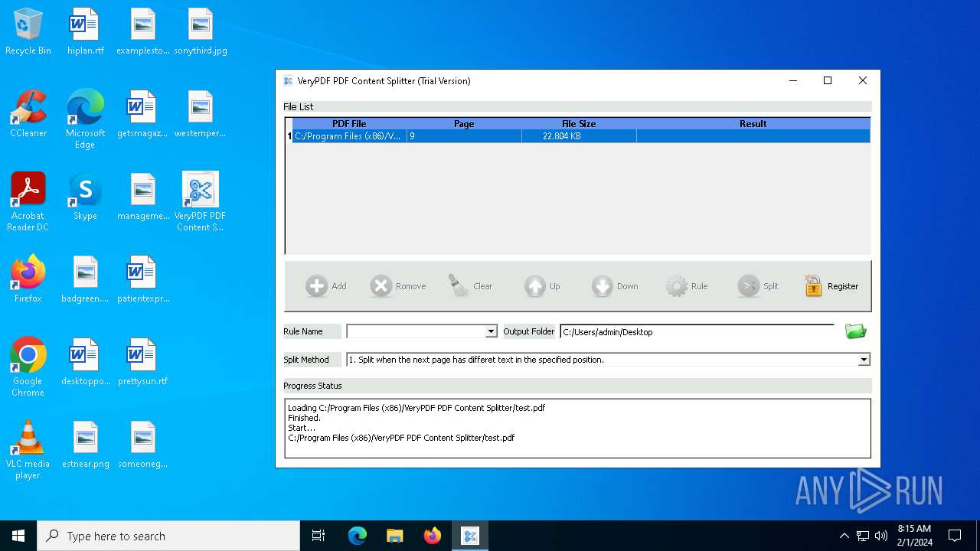Select getsmagaz desktop document
Viewport: 980px width, 551px height.
[x=143, y=115]
